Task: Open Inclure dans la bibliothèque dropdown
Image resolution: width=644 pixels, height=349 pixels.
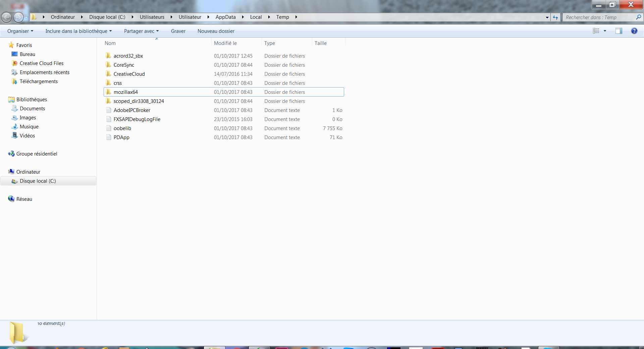Action: pyautogui.click(x=78, y=31)
